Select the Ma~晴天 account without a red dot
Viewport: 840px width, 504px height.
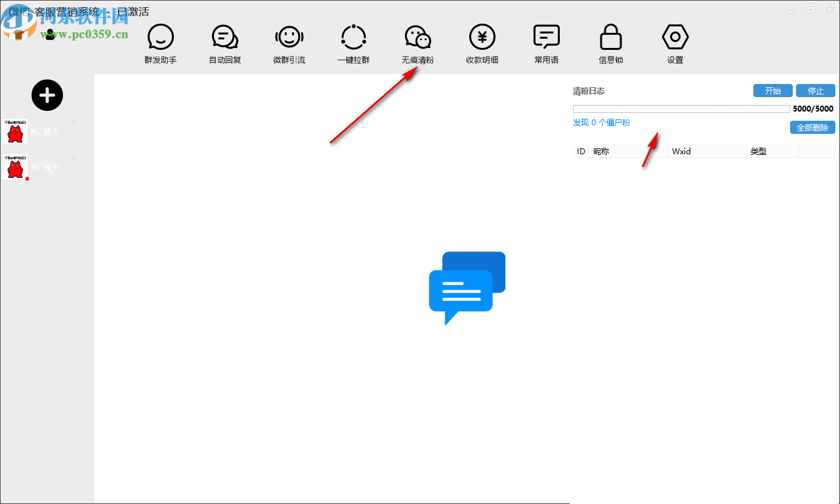[41, 132]
